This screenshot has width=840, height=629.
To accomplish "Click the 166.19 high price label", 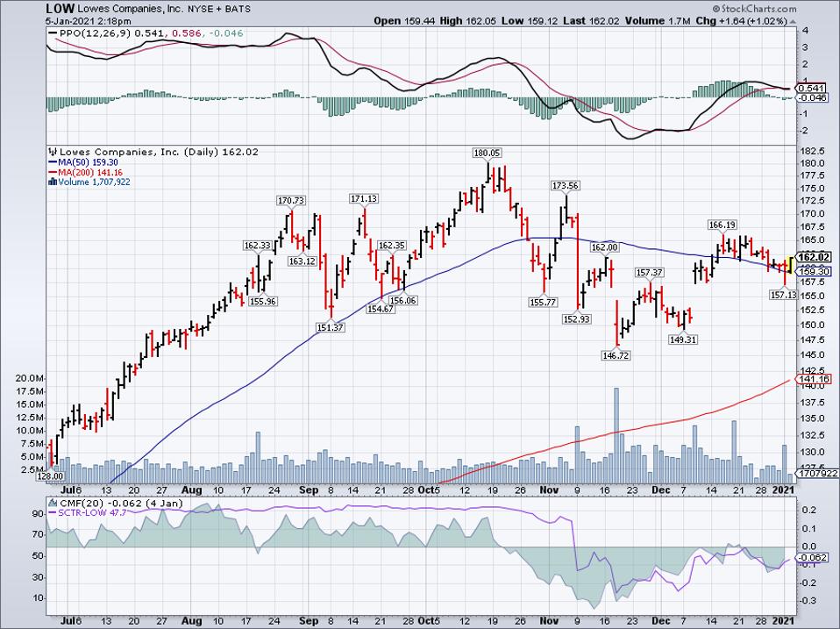I will [x=723, y=225].
